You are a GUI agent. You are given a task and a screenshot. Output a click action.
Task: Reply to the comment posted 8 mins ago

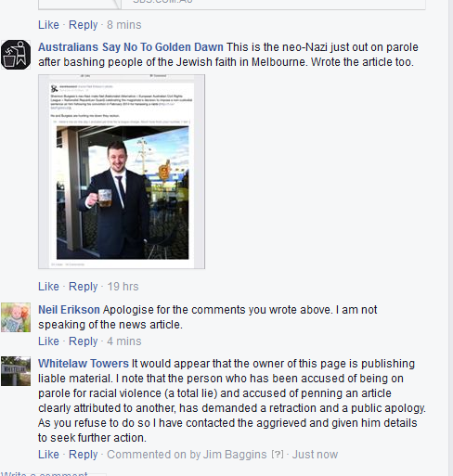83,25
